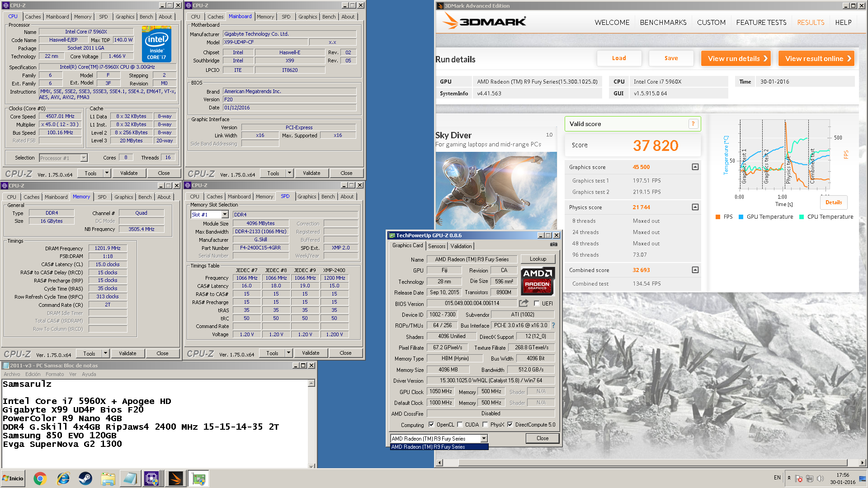Open the Validation tab in GPU-Z
This screenshot has height=488, width=868.
pos(461,246)
